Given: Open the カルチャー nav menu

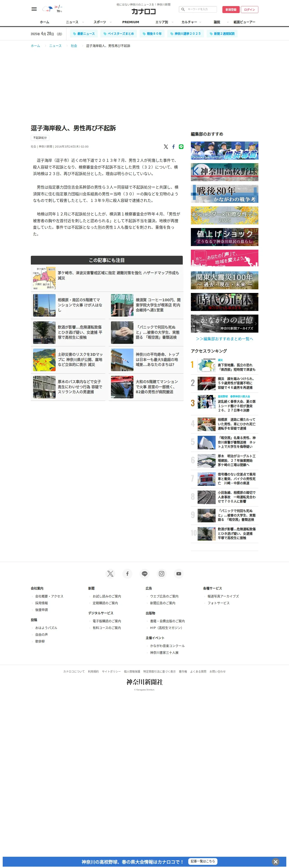Looking at the screenshot, I should [190, 22].
